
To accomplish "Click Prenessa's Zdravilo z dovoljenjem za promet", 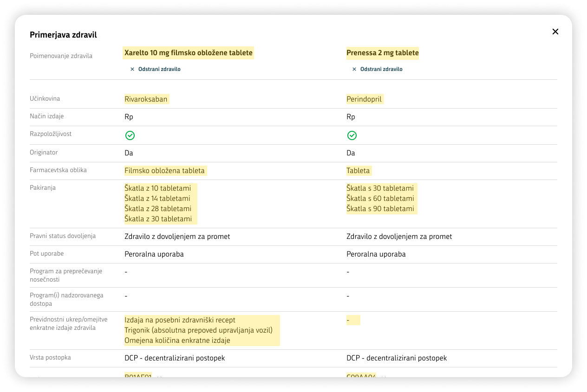I will tap(399, 237).
